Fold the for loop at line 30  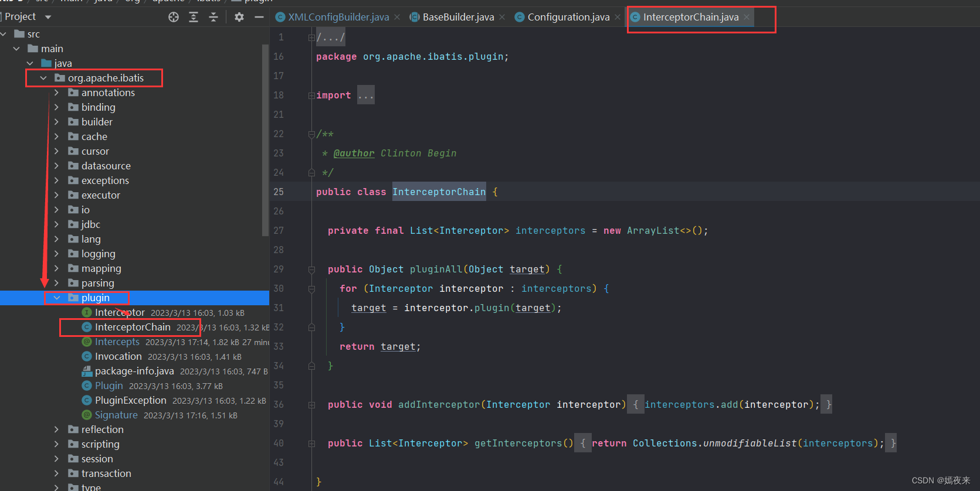pyautogui.click(x=311, y=289)
